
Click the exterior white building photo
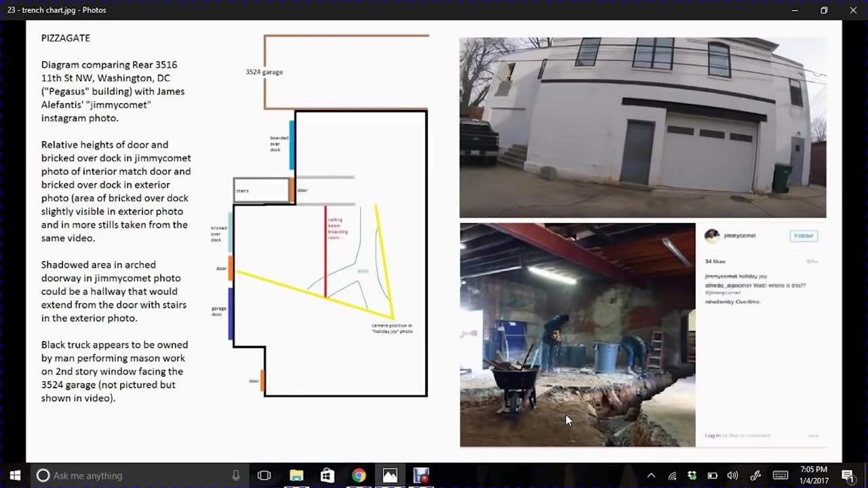coord(643,127)
